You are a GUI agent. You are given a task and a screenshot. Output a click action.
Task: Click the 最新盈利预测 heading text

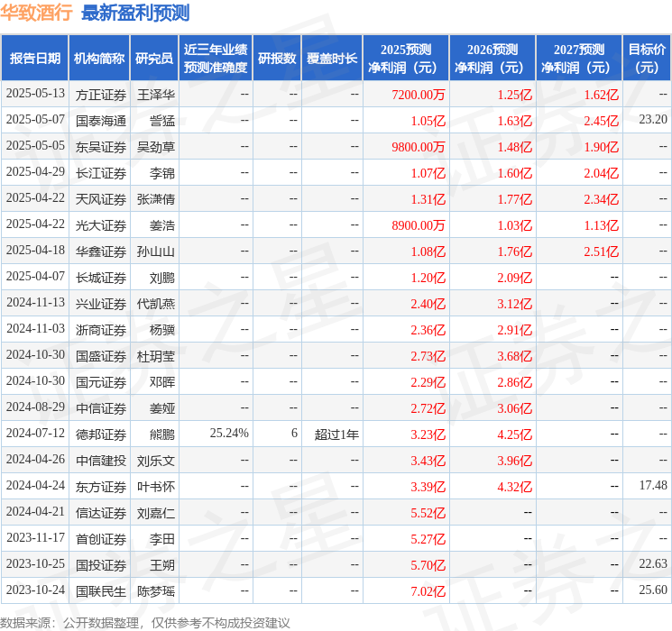135,13
